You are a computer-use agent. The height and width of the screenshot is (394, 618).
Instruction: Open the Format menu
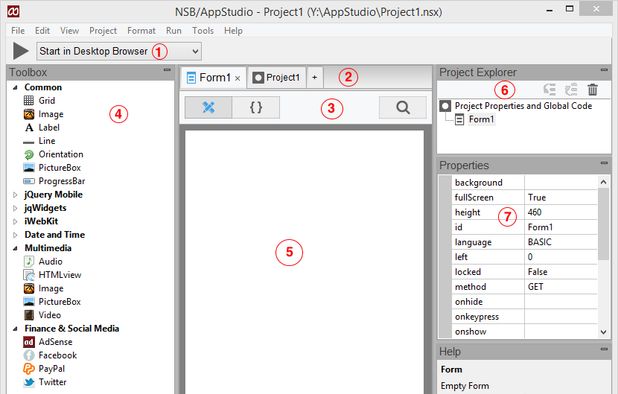[141, 30]
